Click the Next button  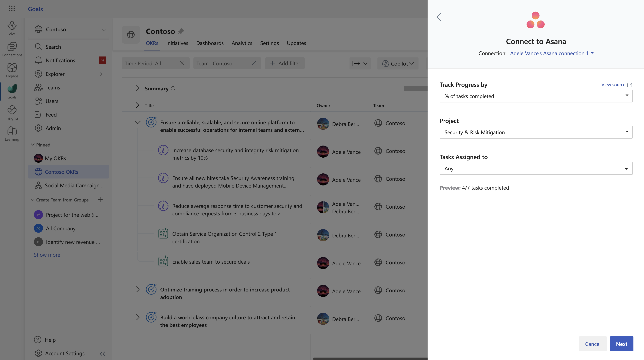point(621,344)
